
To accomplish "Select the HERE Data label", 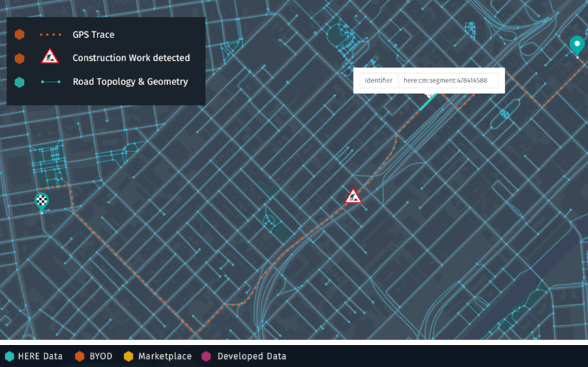I will [40, 356].
